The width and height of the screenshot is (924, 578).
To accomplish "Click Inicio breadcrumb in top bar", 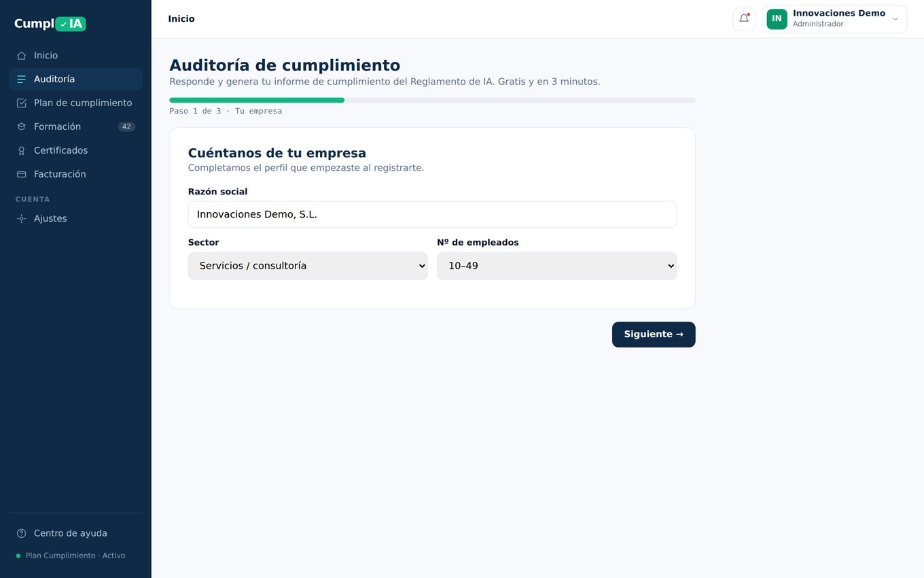I will pos(181,19).
